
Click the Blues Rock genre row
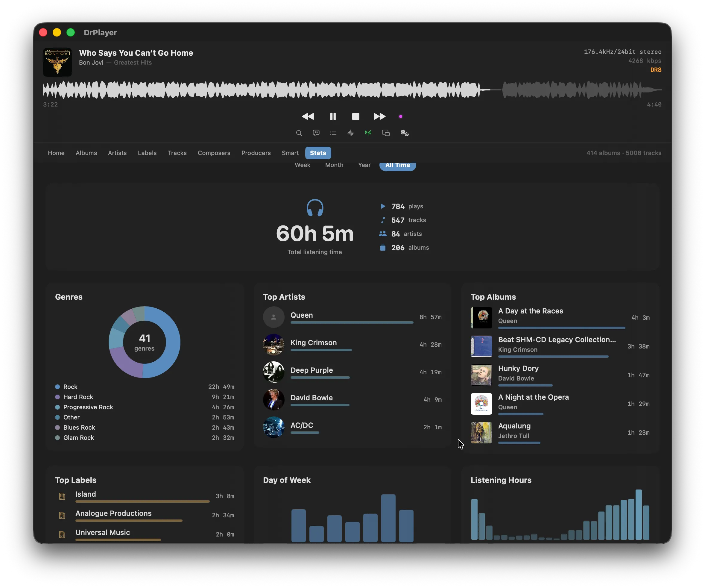[x=145, y=428]
